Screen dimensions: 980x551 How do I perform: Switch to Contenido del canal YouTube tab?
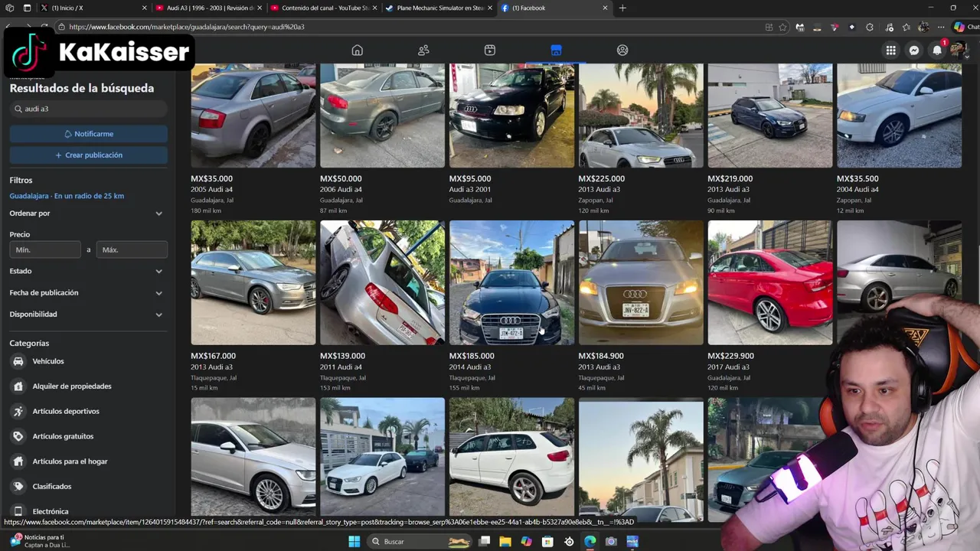pos(322,8)
